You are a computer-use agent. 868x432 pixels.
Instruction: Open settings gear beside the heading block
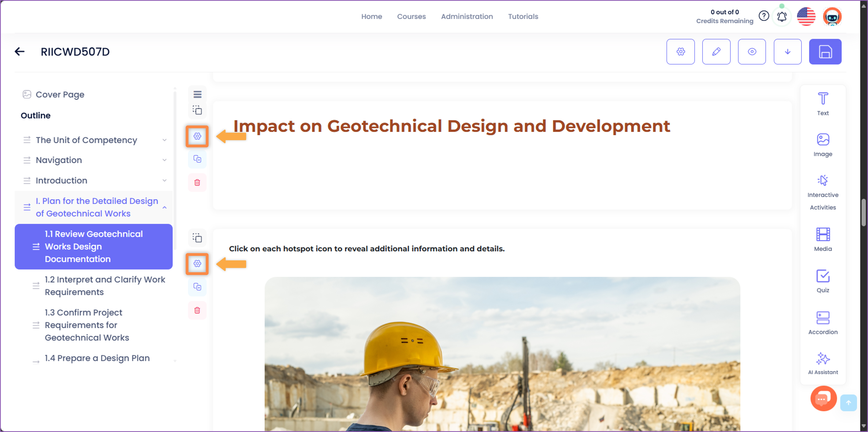tap(197, 136)
